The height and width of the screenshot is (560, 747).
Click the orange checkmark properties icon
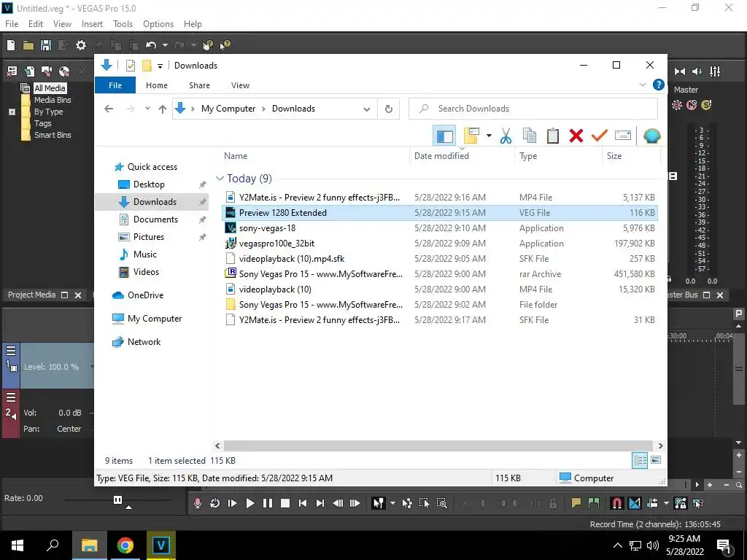pos(600,136)
